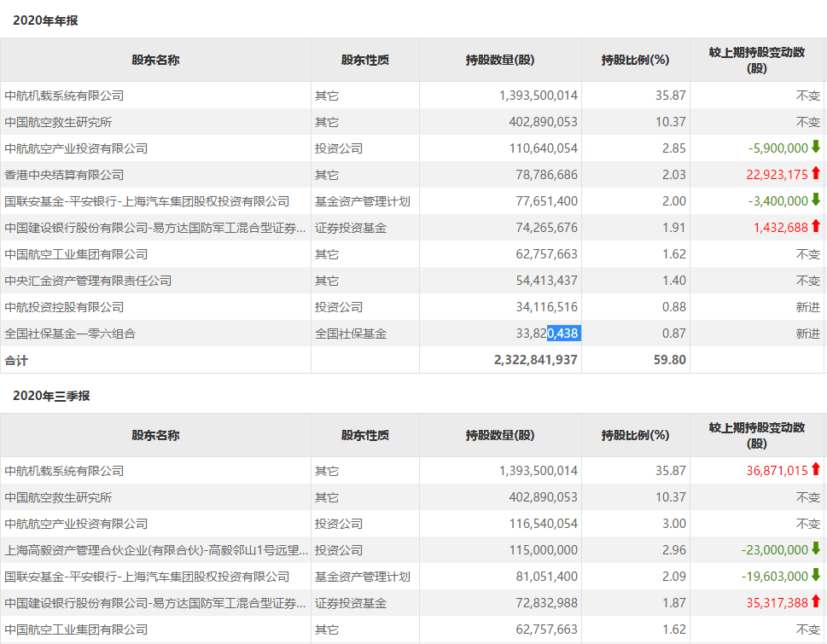Click percentage 2.96 in Q3 table

click(x=674, y=549)
